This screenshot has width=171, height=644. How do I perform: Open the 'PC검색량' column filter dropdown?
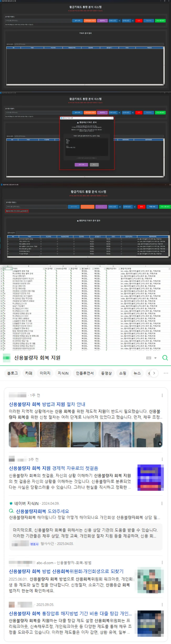[55, 269]
